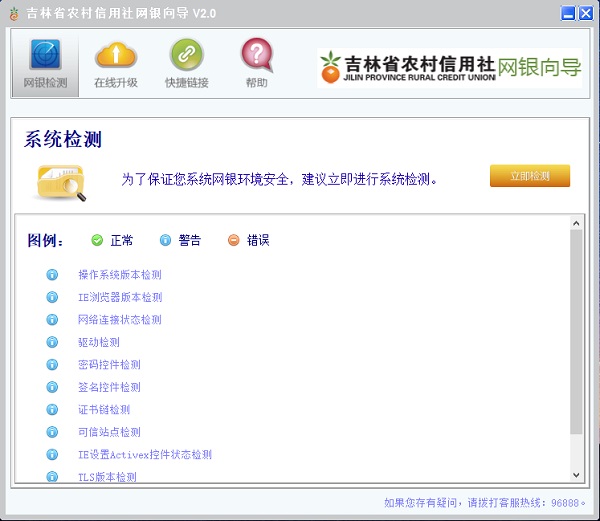Select the IE设置Activex控件状态检测 item

coord(144,455)
